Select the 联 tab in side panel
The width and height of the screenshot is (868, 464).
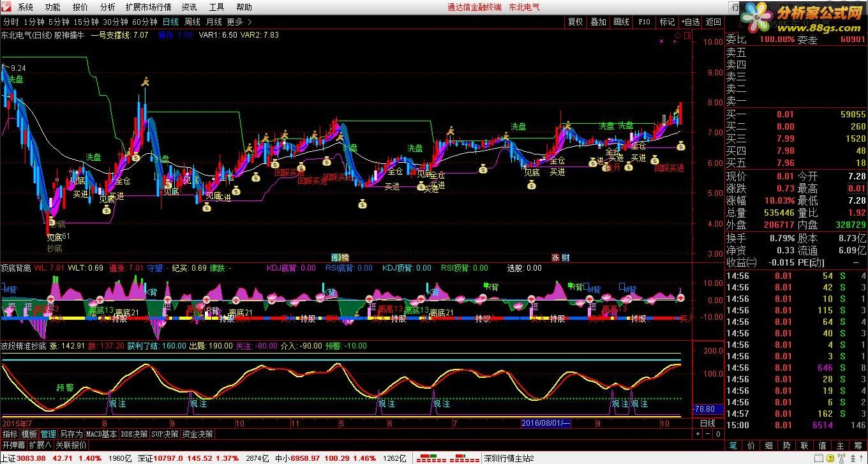click(804, 445)
